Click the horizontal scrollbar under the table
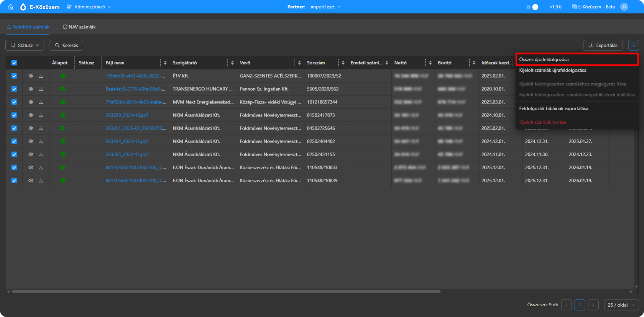 coord(226,292)
